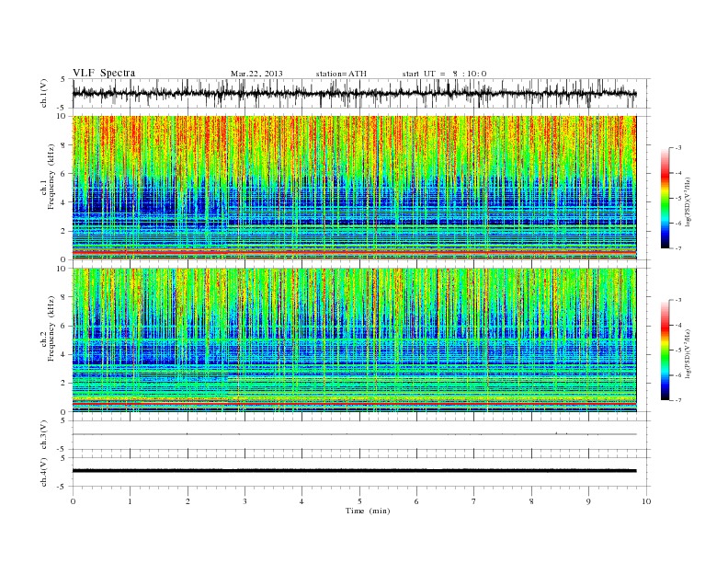The width and height of the screenshot is (728, 563).
Task: Click the flat ch.3 voltage trace
Action: pos(354,434)
